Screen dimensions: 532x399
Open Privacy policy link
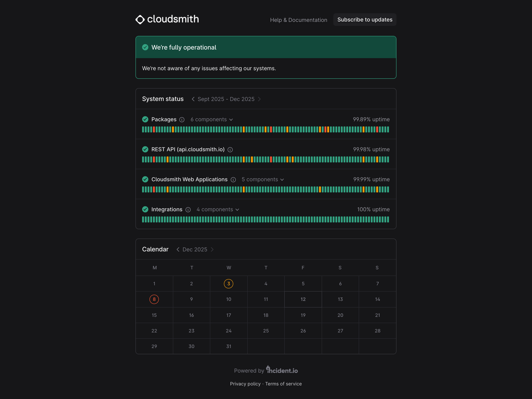(245, 384)
